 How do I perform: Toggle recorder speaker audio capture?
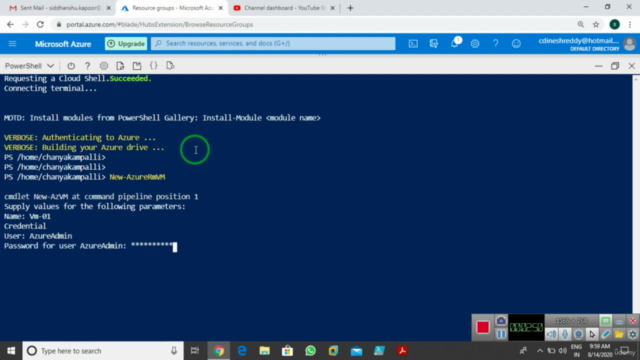click(x=551, y=334)
